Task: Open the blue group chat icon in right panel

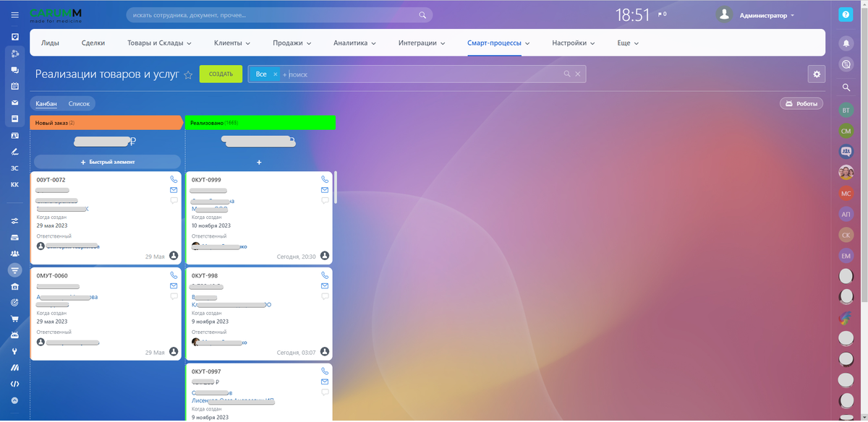Action: click(846, 152)
